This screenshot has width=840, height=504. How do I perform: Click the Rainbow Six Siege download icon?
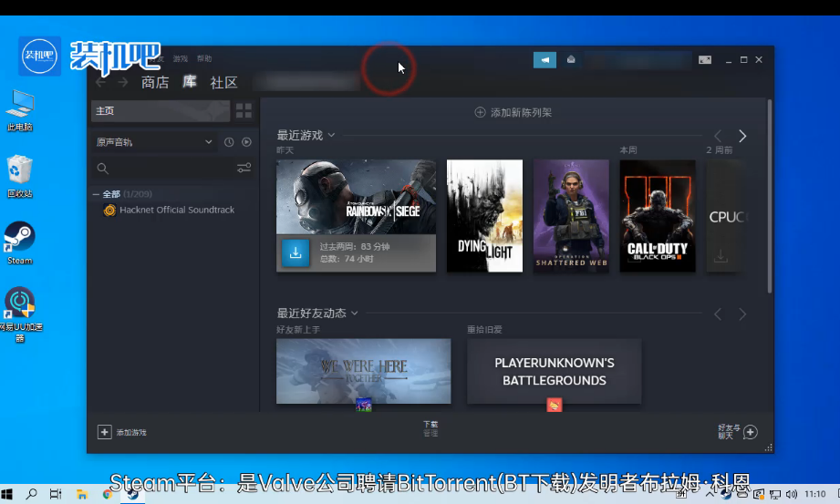pyautogui.click(x=295, y=253)
